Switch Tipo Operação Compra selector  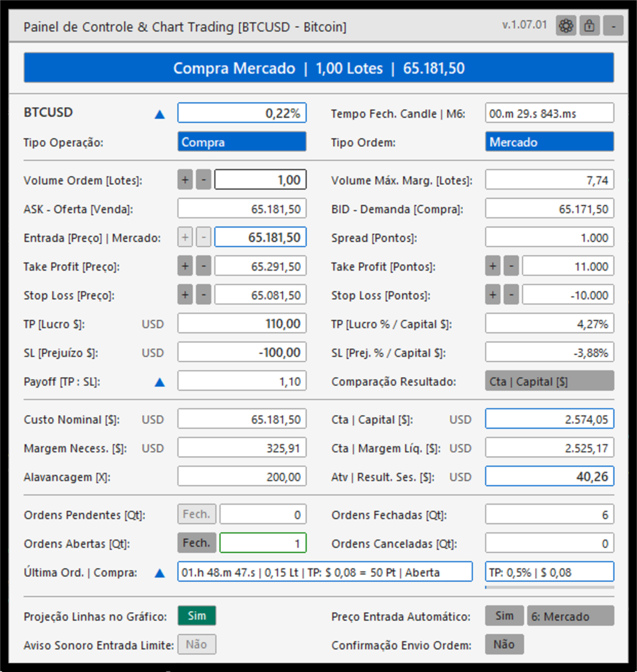click(x=242, y=142)
